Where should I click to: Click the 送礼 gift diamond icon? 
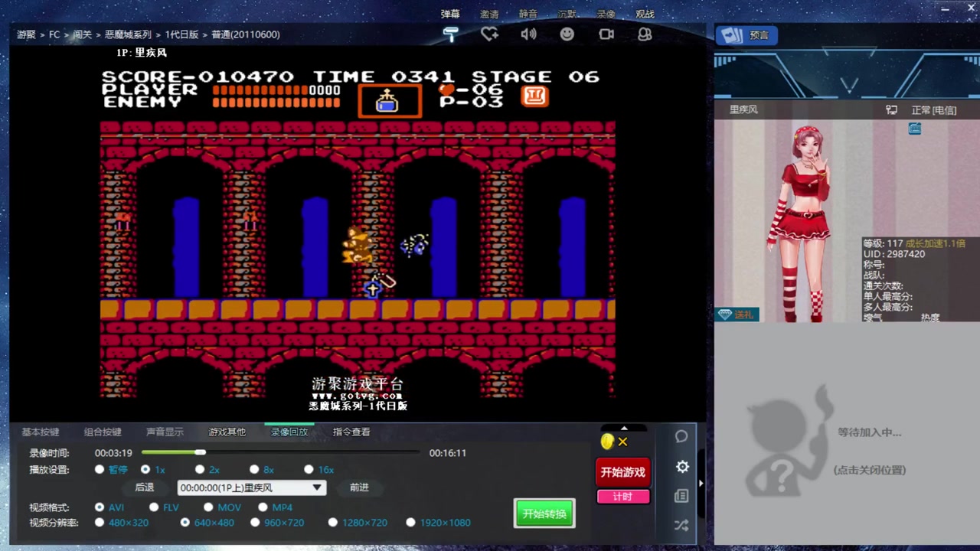(737, 315)
